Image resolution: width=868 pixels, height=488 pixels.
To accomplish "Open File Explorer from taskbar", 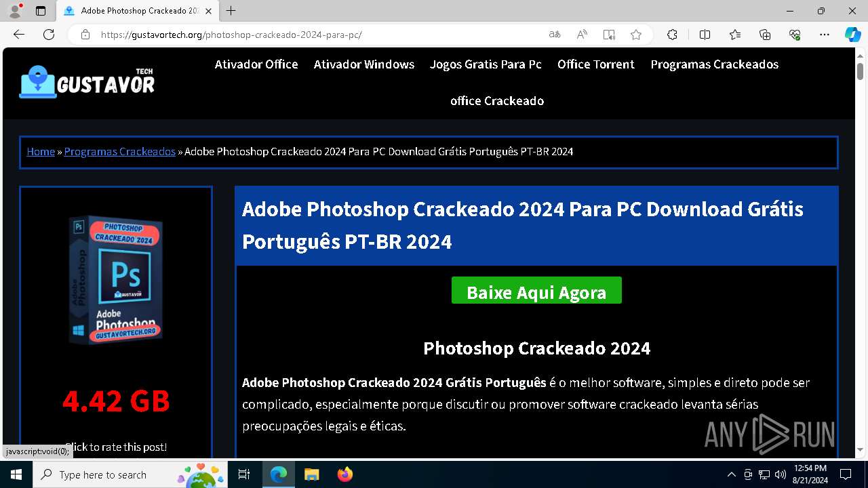I will click(311, 474).
